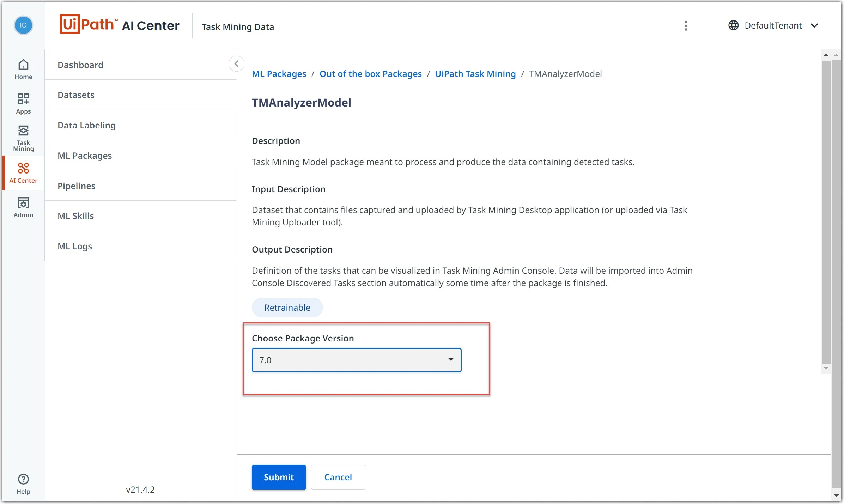
Task: Open Apps from the left rail
Action: click(x=23, y=104)
